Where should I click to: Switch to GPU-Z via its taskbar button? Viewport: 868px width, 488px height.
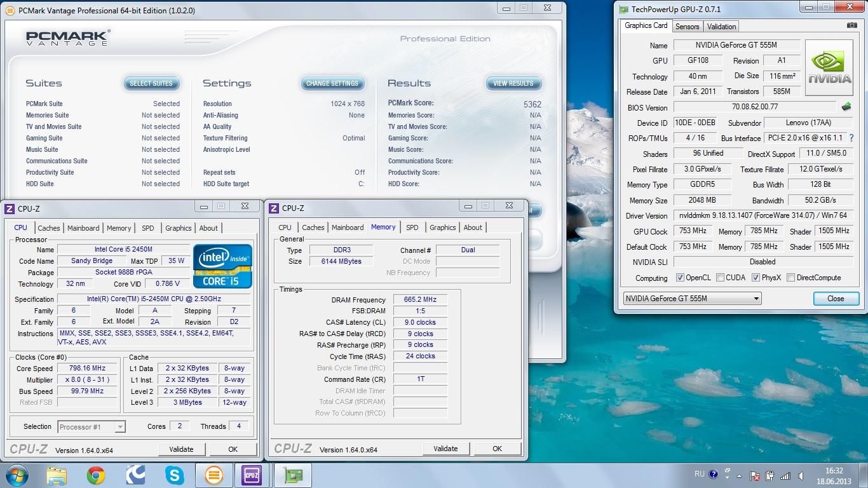[293, 475]
